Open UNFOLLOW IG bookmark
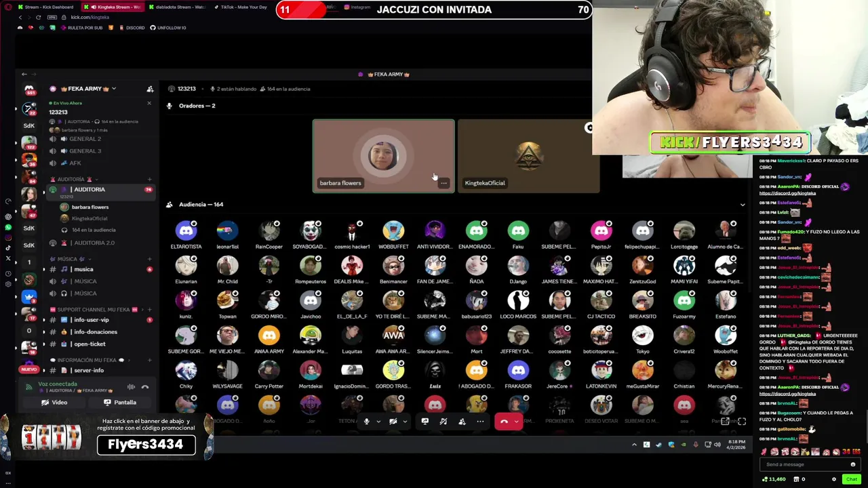868x488 pixels. pyautogui.click(x=168, y=28)
